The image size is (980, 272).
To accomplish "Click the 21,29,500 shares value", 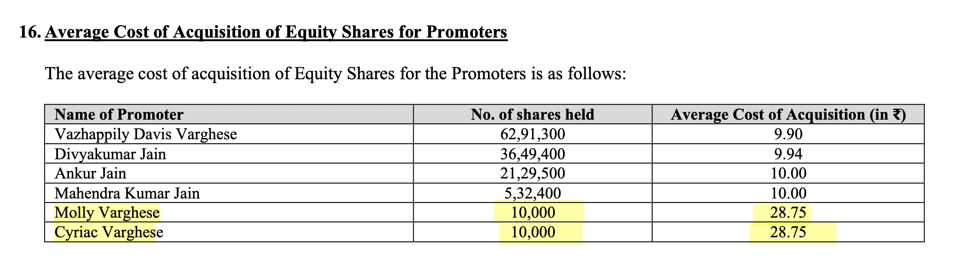I will point(532,174).
